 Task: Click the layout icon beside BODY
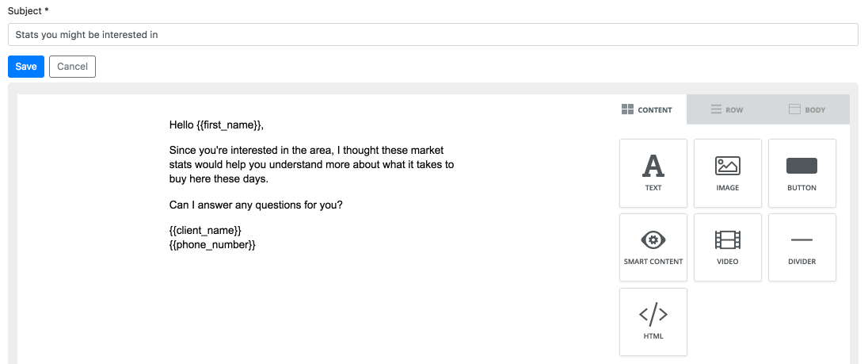click(794, 109)
